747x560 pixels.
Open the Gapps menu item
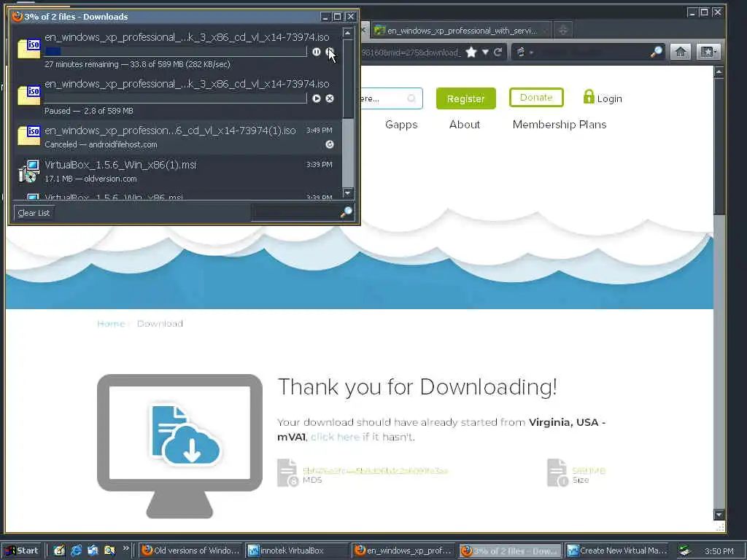click(401, 125)
